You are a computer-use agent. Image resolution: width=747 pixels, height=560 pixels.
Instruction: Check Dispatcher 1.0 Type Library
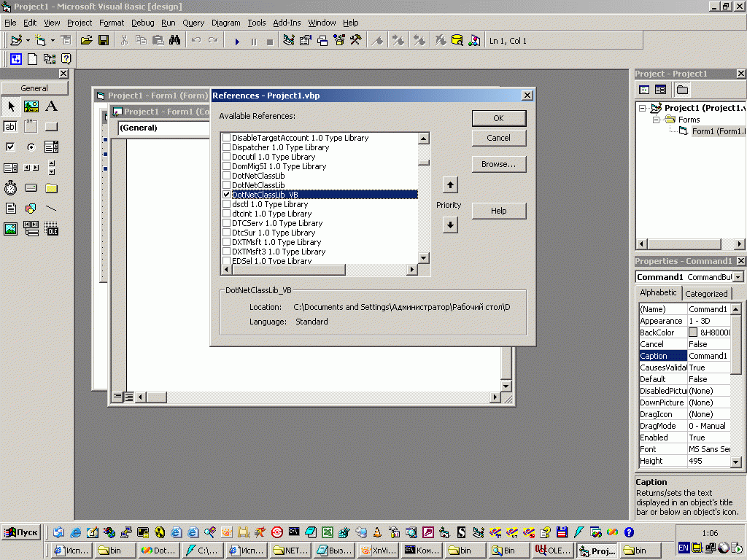coord(227,147)
